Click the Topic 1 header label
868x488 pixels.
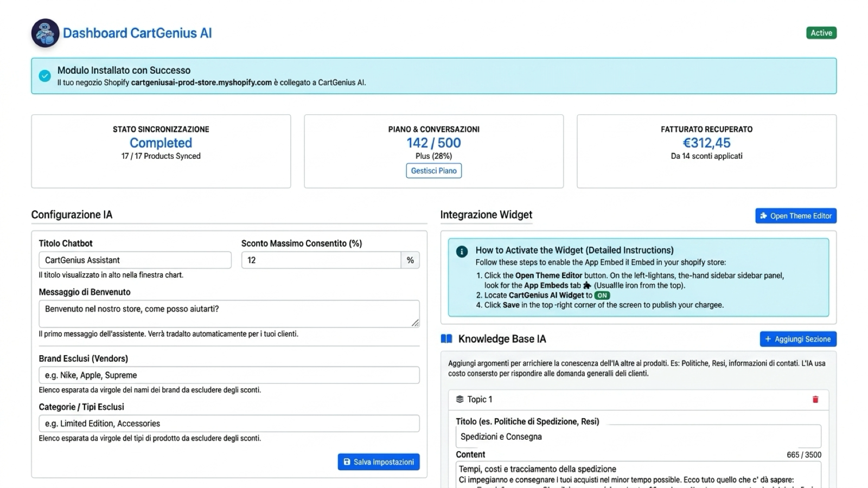480,400
